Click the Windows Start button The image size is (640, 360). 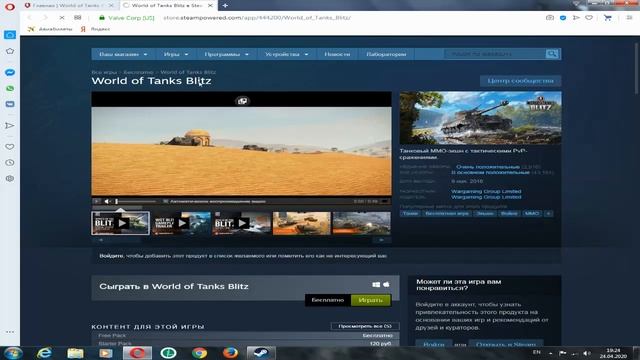pyautogui.click(x=13, y=353)
